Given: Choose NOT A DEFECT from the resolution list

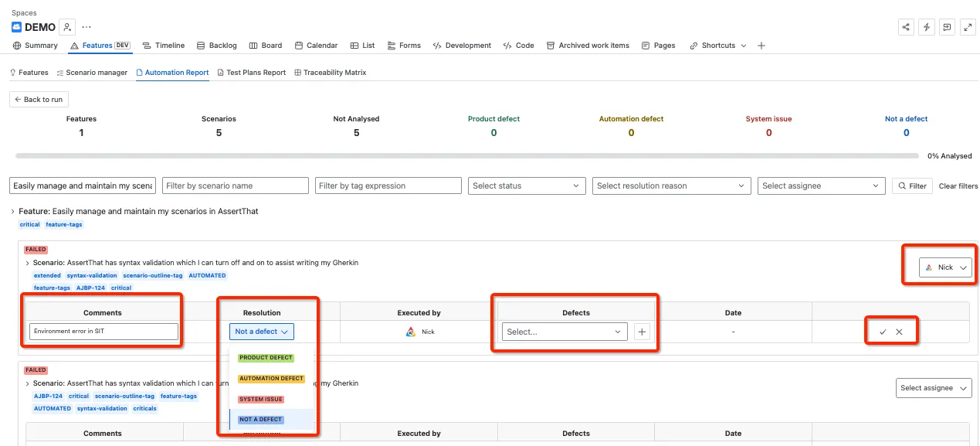Looking at the screenshot, I should click(261, 420).
